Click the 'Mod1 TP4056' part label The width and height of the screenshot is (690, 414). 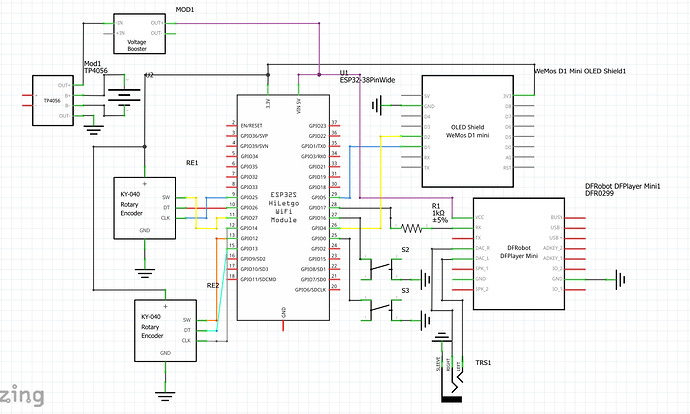pos(95,67)
